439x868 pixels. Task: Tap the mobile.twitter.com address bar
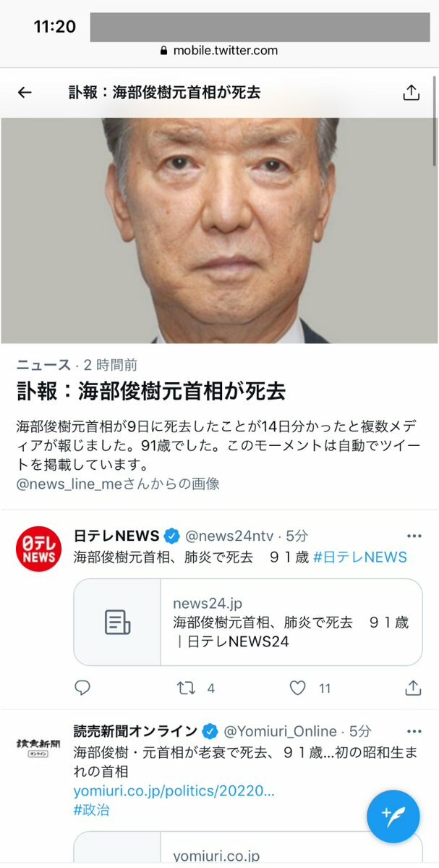tap(220, 51)
